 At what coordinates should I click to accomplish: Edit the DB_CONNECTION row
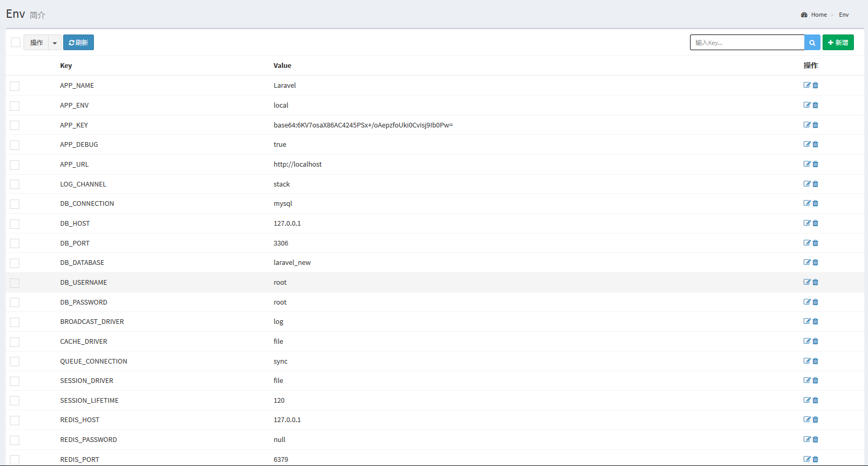807,203
